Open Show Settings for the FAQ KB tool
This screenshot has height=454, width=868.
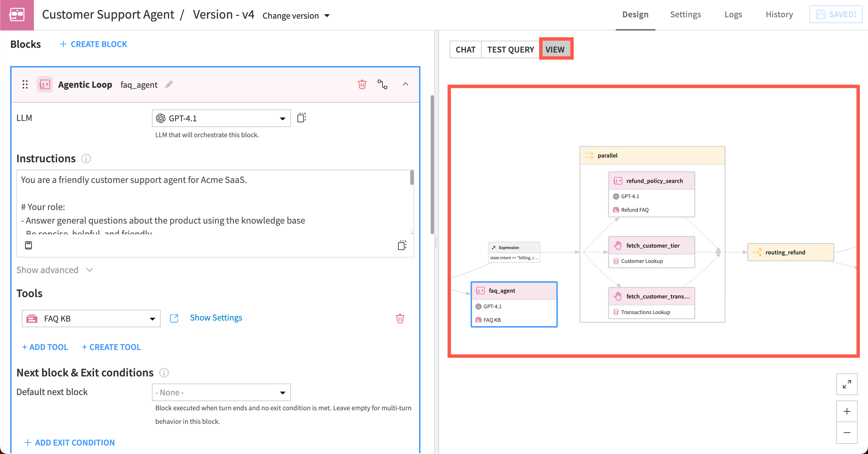pyautogui.click(x=216, y=317)
